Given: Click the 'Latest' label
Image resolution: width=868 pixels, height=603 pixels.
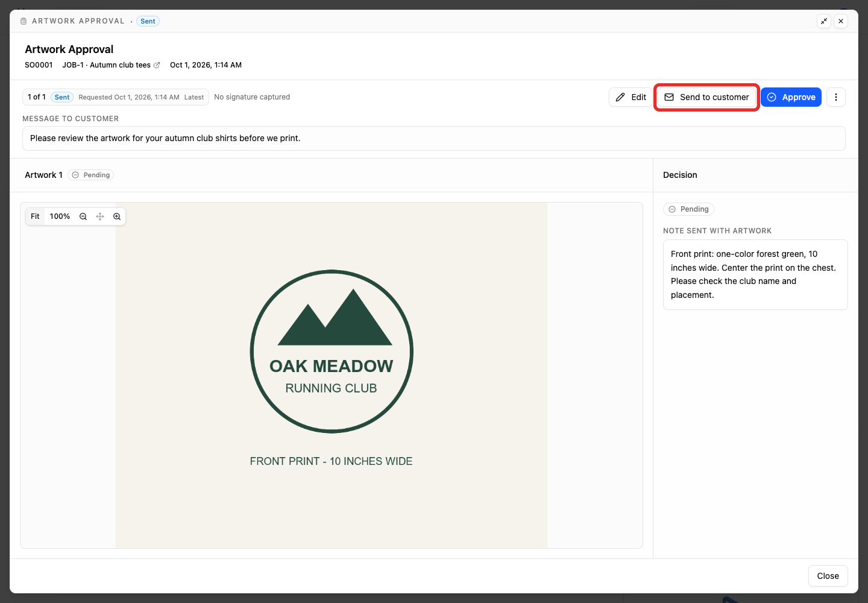Looking at the screenshot, I should click(194, 97).
